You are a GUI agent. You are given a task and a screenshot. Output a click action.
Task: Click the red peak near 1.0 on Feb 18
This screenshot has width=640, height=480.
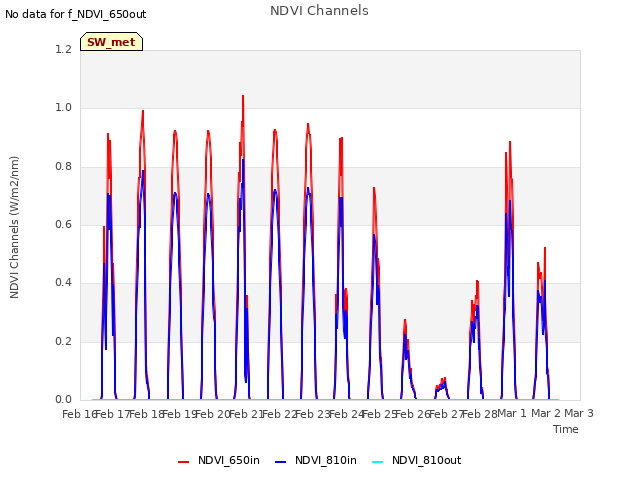click(143, 111)
